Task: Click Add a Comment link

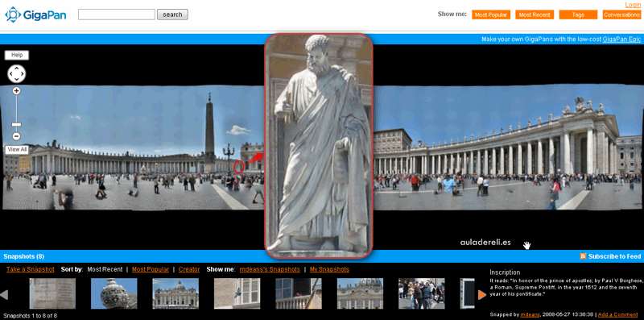Action: click(x=618, y=314)
